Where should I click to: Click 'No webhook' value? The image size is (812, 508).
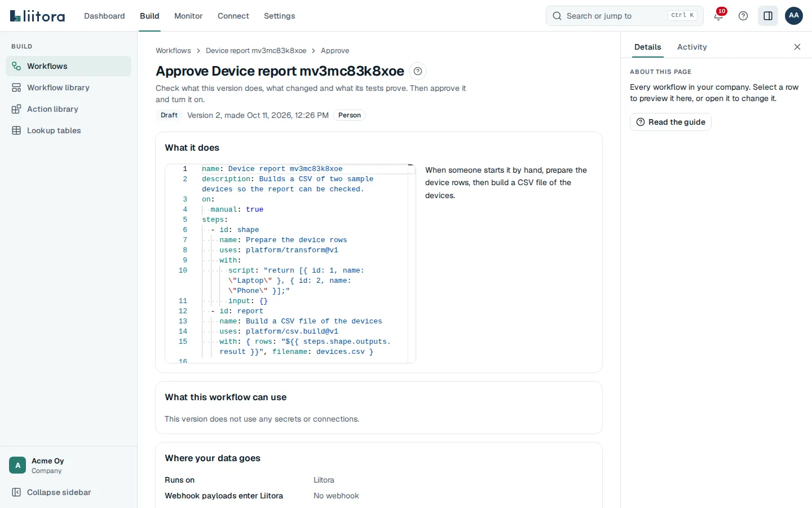(336, 496)
